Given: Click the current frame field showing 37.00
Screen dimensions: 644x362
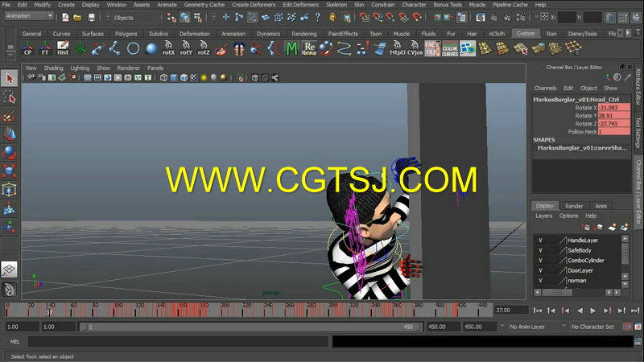Looking at the screenshot, I should coord(511,311).
